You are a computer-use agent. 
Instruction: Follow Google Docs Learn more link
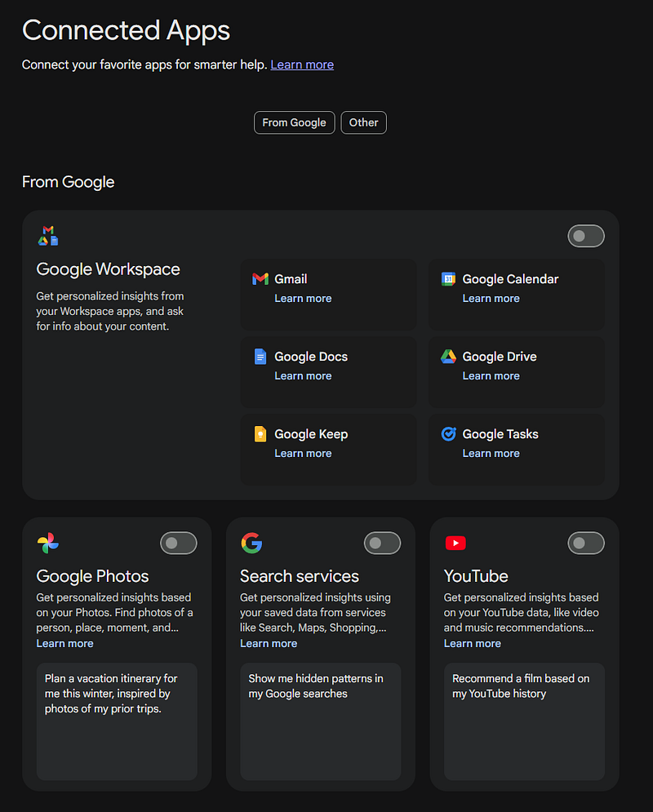(x=303, y=376)
